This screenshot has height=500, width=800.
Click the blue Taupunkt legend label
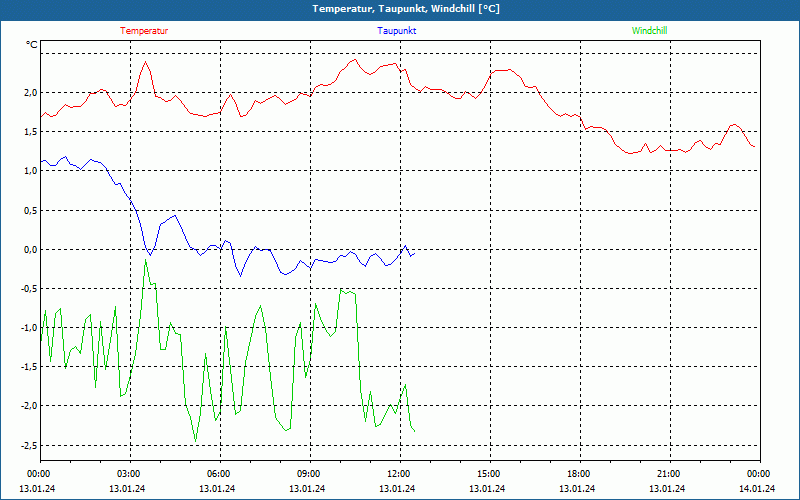pos(396,31)
